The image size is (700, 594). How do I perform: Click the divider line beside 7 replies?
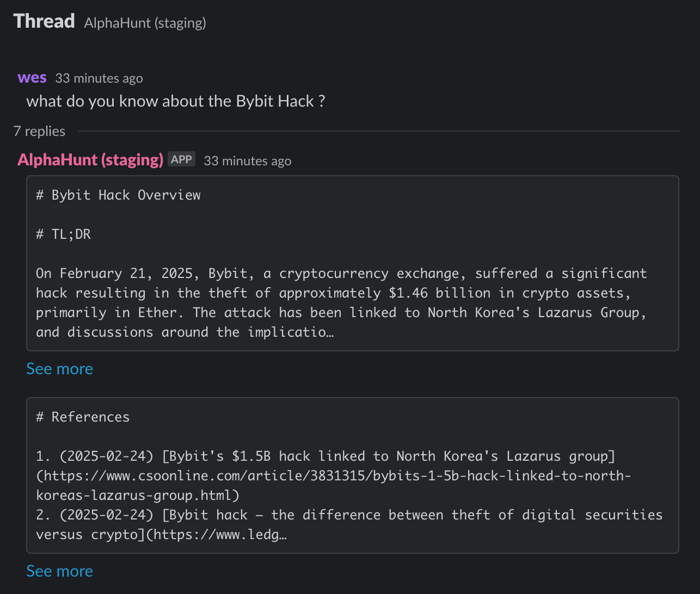tap(378, 131)
